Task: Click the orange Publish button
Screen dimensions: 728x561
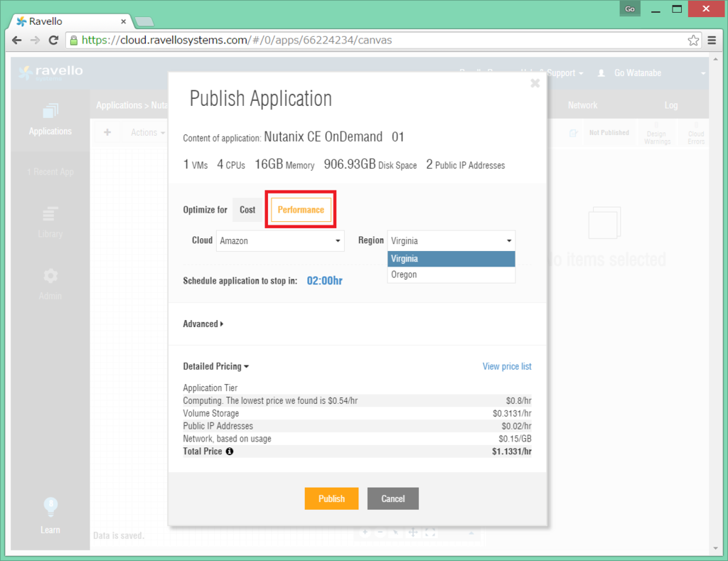Action: click(x=331, y=498)
